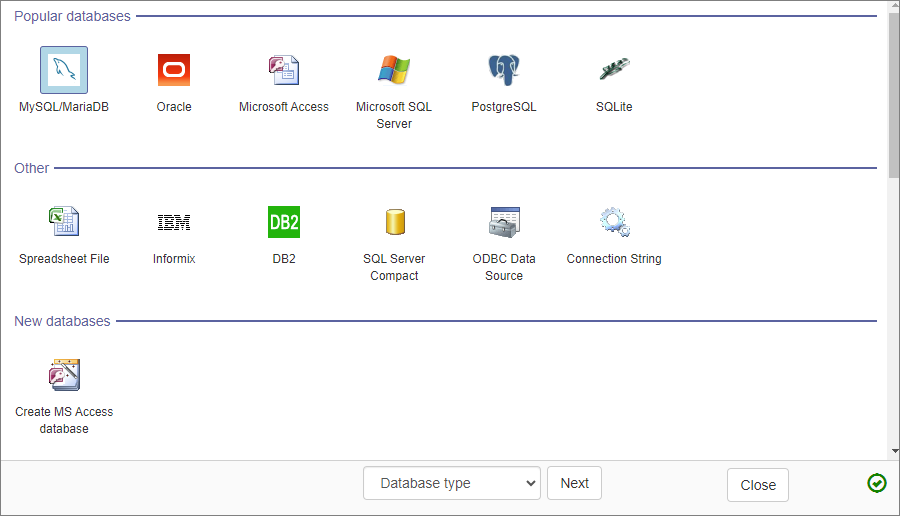Screen dimensions: 900x516
Task: Click the Spreadsheet File icon
Action: 64,222
